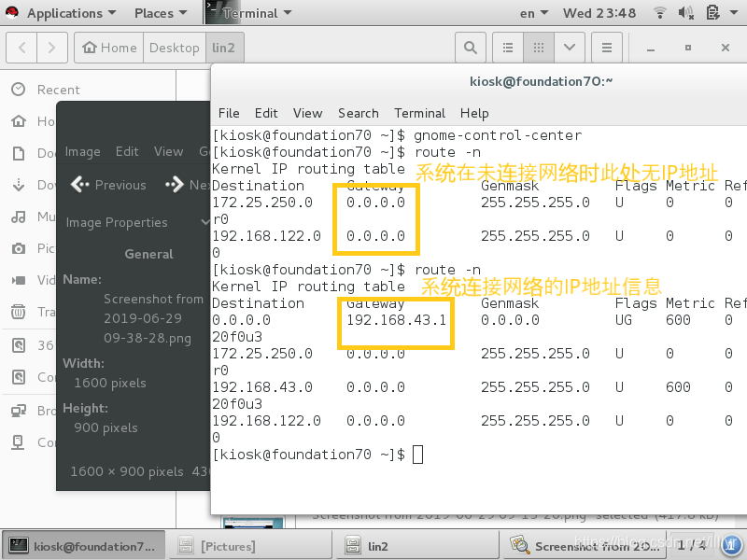Click the Pictures camera sidebar icon

pyautogui.click(x=18, y=248)
